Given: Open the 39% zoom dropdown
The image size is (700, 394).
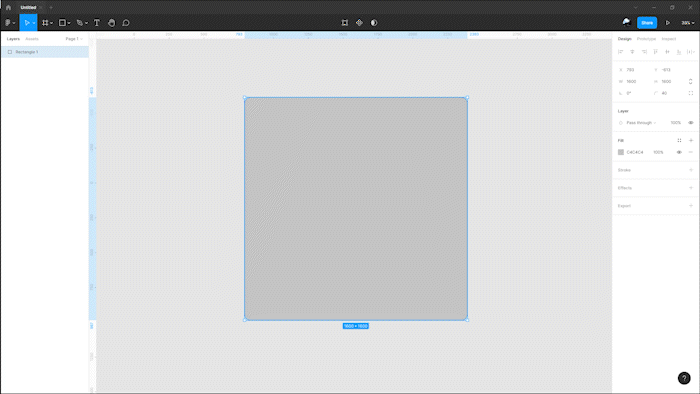Looking at the screenshot, I should (688, 23).
